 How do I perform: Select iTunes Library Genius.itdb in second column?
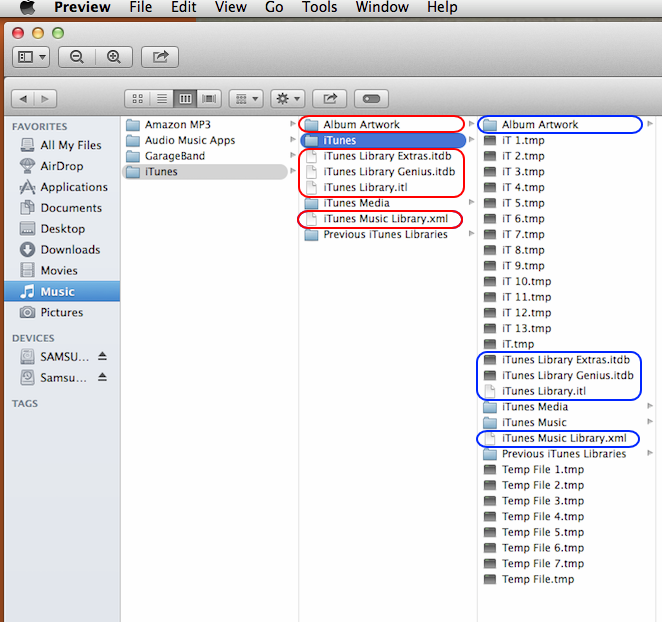point(382,172)
